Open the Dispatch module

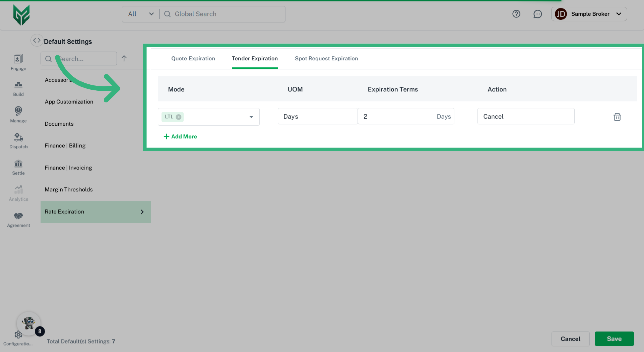click(x=18, y=141)
